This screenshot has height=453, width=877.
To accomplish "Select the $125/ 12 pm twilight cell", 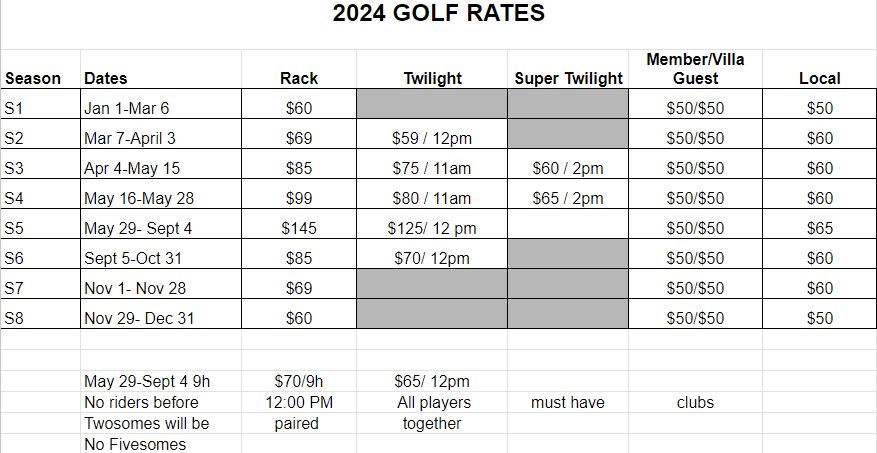I will point(431,228).
